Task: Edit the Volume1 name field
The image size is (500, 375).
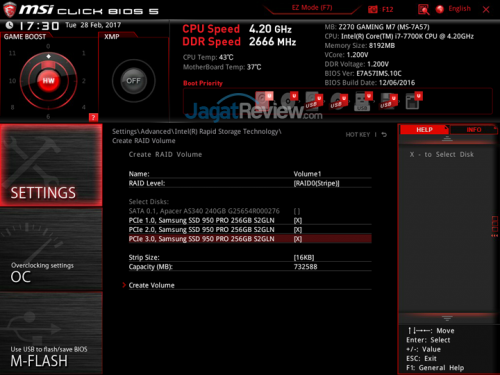Action: click(x=307, y=174)
